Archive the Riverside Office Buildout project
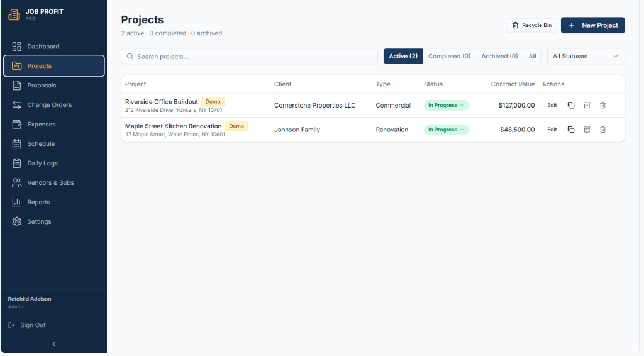 point(587,105)
